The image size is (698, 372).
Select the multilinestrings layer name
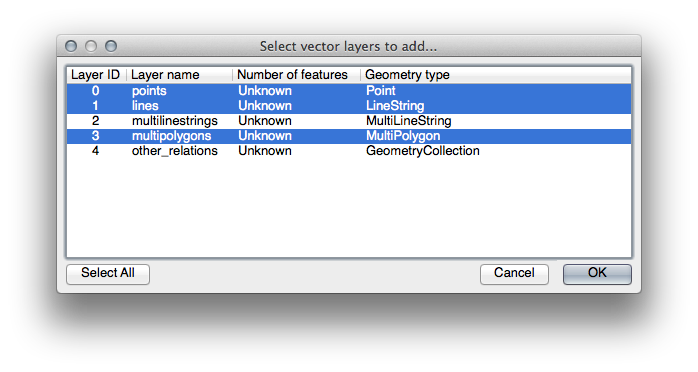point(174,121)
